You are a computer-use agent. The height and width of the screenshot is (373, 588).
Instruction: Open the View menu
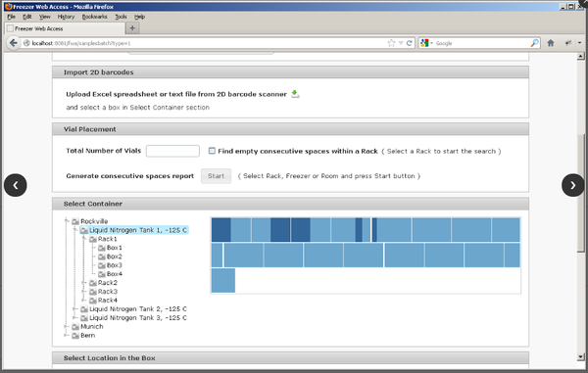[45, 17]
